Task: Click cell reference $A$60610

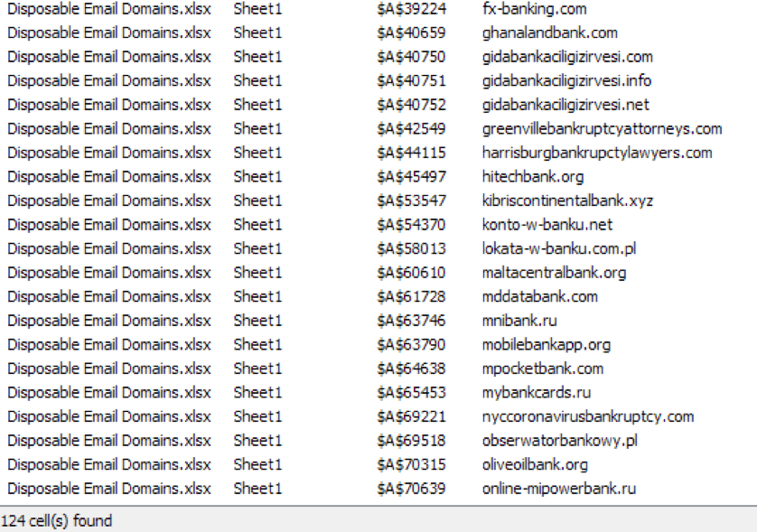Action: pos(411,273)
